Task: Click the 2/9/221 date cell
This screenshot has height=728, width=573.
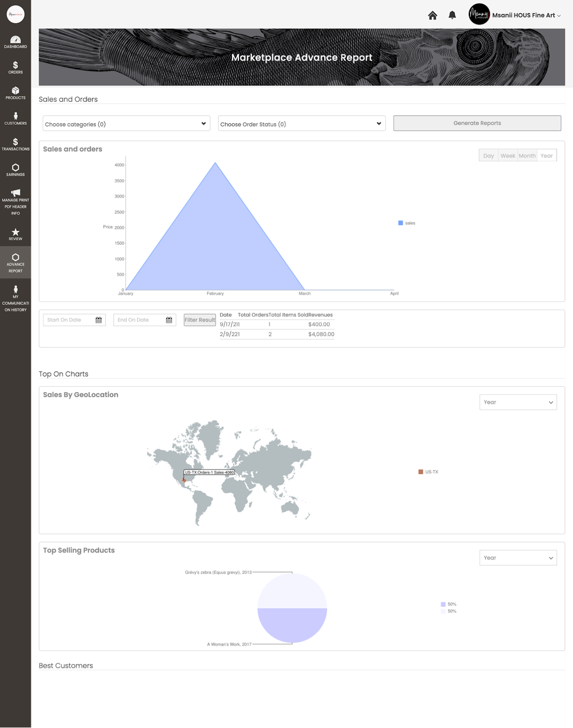Action: (x=230, y=334)
